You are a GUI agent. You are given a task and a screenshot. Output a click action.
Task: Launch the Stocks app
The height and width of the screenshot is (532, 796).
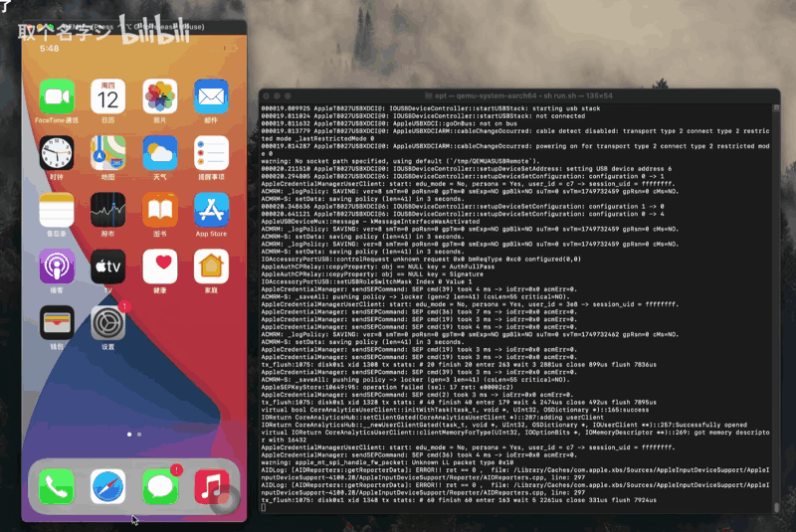(107, 210)
